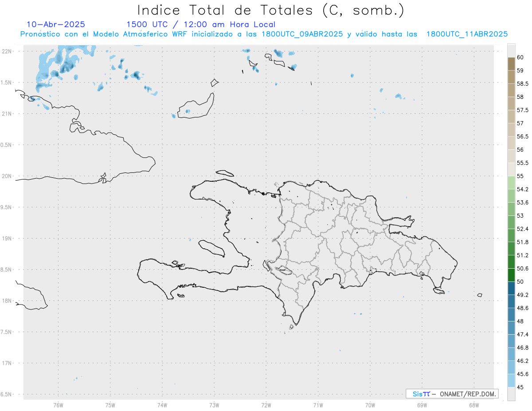
Task: Click the pale beige legend band between 55 and 55.5
Action: pos(511,169)
